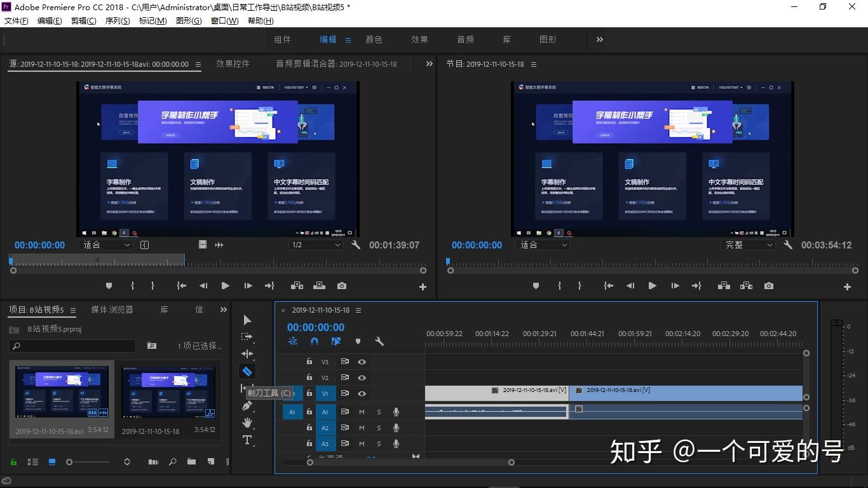Viewport: 868px width, 488px height.
Task: Click Project panel search field
Action: tap(72, 346)
